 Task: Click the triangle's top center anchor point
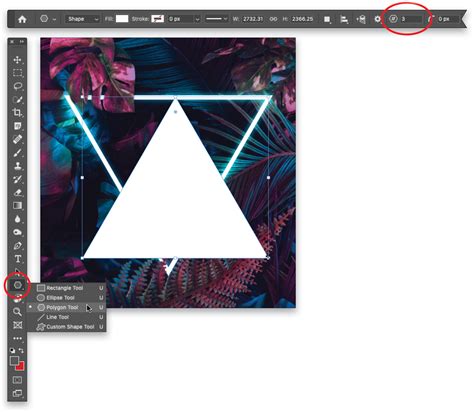[x=175, y=98]
